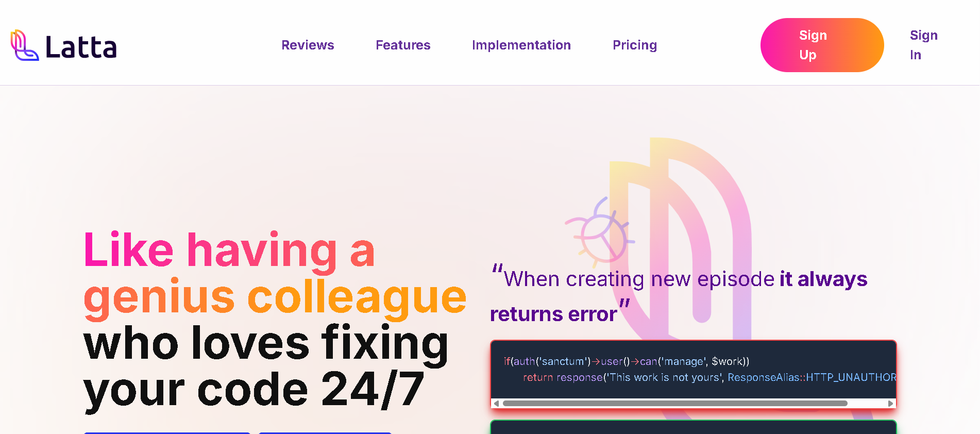
Task: Click the red-bordered code snippet block
Action: (694, 374)
